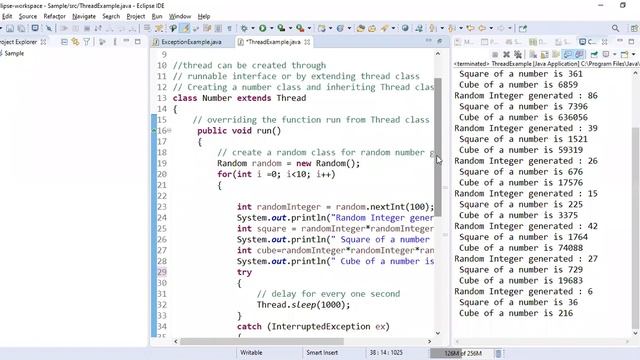Open the Refactor menu

pyautogui.click(x=55, y=16)
